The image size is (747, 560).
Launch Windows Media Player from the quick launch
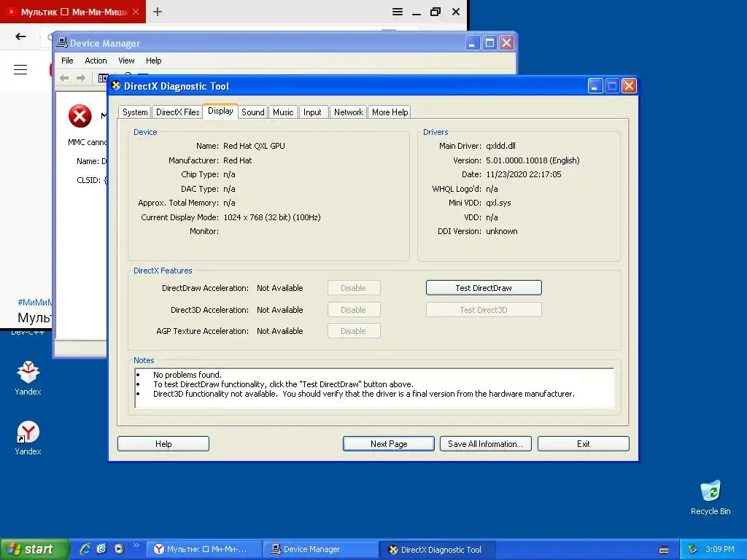click(119, 549)
